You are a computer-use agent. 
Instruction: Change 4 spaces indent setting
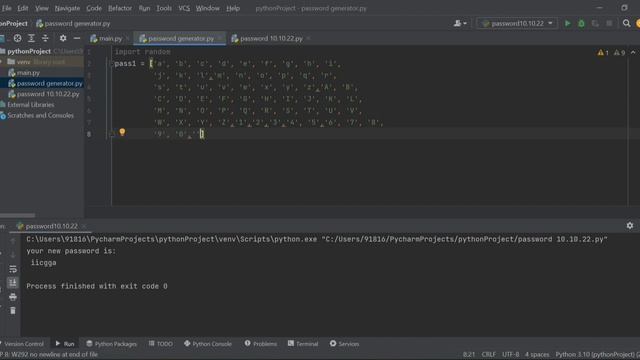[537, 354]
